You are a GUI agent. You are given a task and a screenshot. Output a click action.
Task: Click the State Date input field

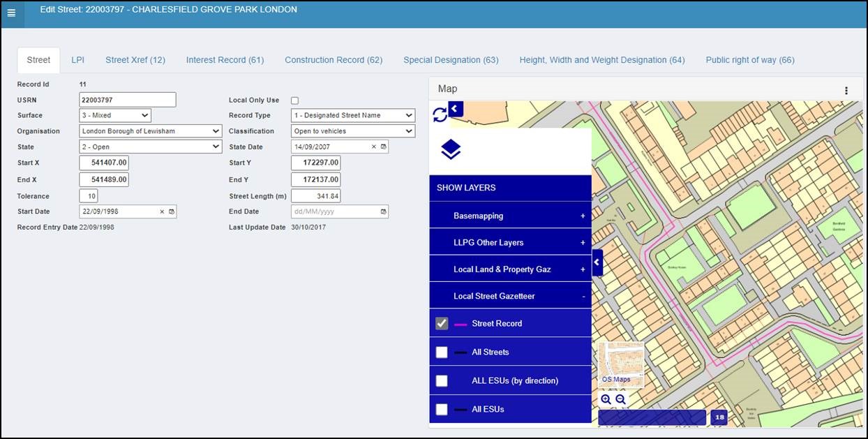pyautogui.click(x=340, y=147)
